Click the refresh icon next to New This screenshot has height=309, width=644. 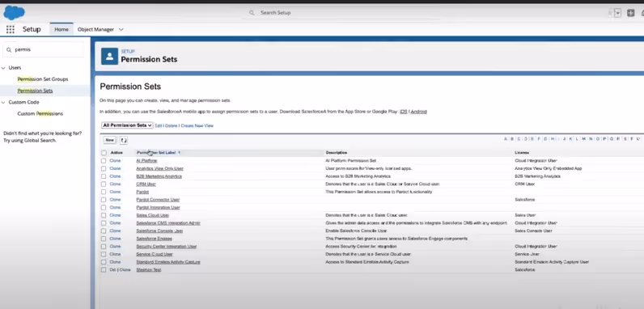tap(124, 140)
